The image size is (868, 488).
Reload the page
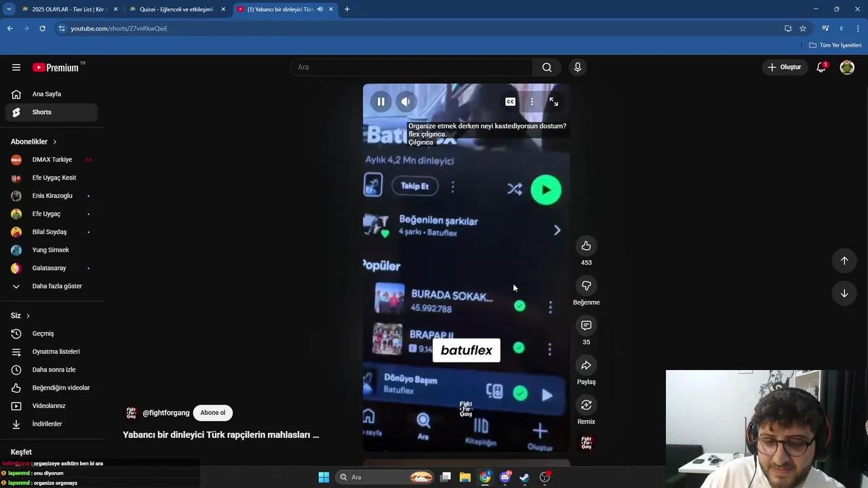tap(42, 28)
